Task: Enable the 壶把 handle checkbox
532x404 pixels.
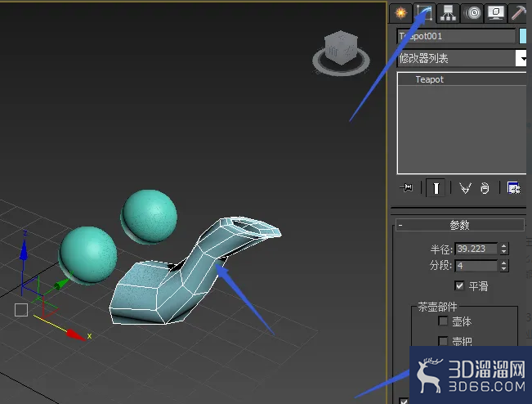Action: pos(443,341)
